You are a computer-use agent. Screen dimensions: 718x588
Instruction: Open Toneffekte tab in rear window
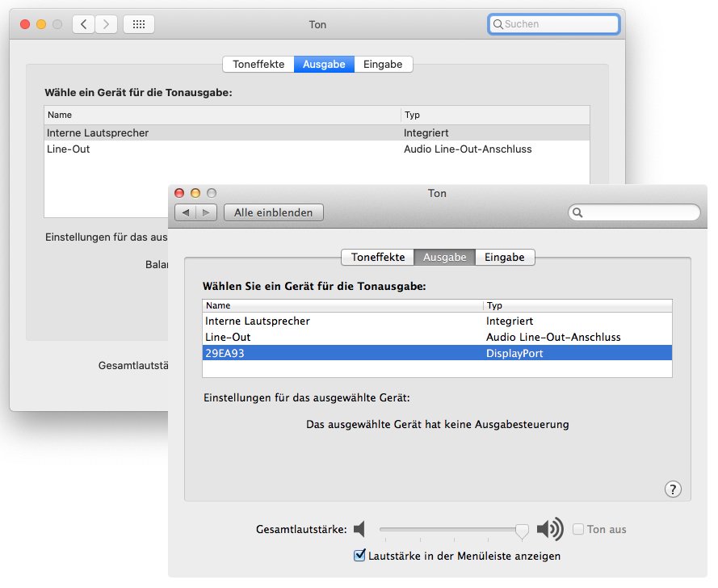(x=258, y=64)
